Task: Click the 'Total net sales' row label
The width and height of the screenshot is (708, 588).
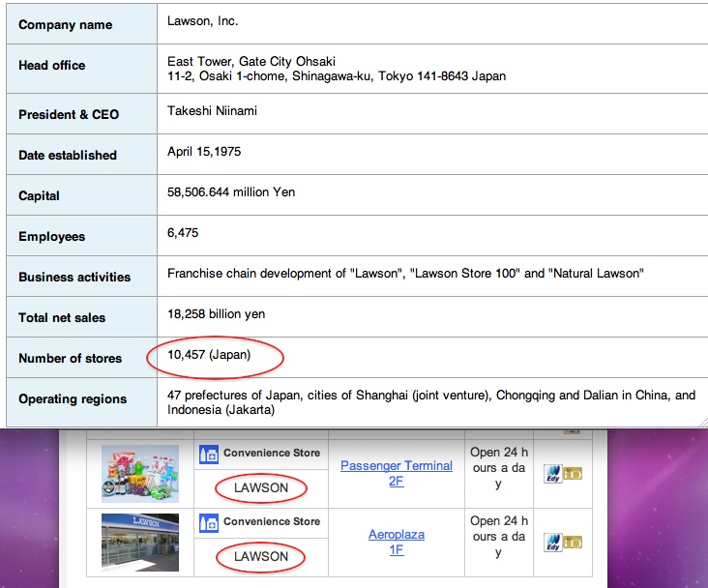Action: 62,318
